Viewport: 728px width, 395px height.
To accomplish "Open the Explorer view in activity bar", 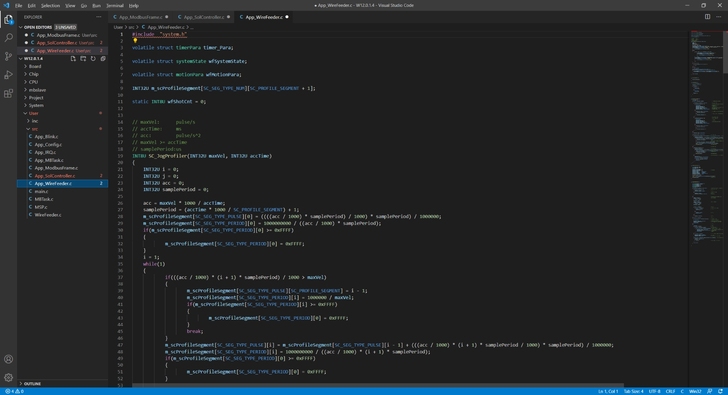I will [x=8, y=19].
